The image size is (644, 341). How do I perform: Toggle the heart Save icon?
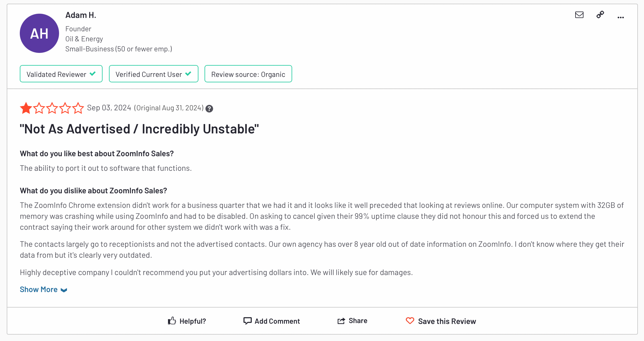pos(410,321)
